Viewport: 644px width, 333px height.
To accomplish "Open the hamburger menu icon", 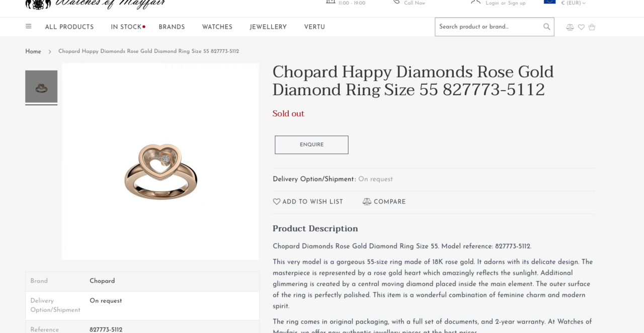I will tap(29, 27).
